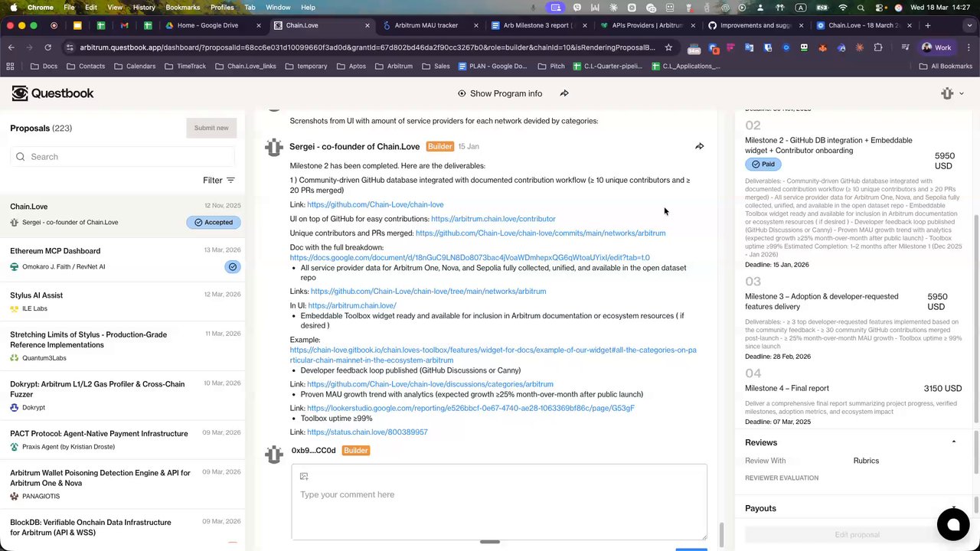Open the GitHub Improvements and suggestions tab
The image size is (980, 551).
coord(754,25)
